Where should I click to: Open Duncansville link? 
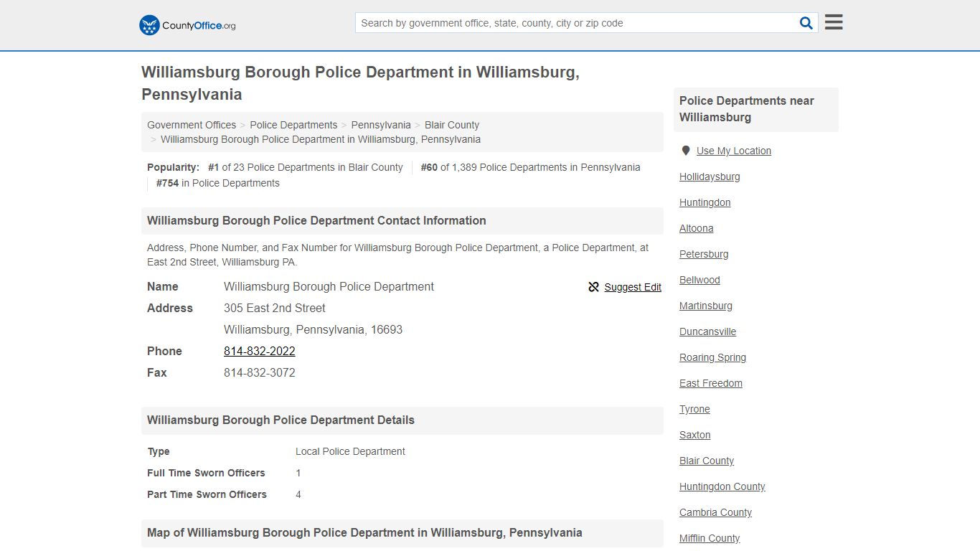point(708,331)
